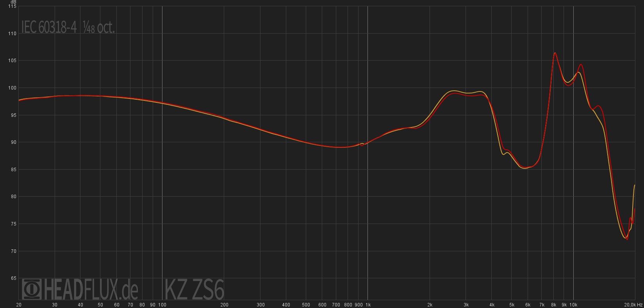This screenshot has height=308, width=644.
Task: Click the HEADFLUX.de watermark text
Action: [x=91, y=289]
